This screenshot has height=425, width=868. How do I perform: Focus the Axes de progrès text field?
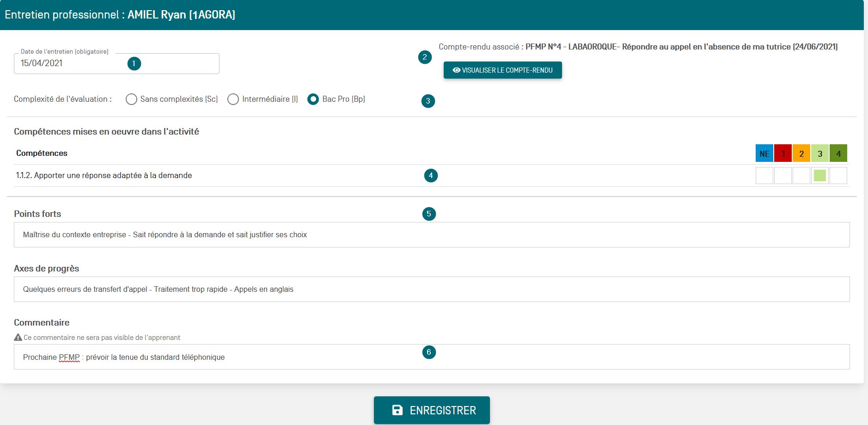(432, 289)
